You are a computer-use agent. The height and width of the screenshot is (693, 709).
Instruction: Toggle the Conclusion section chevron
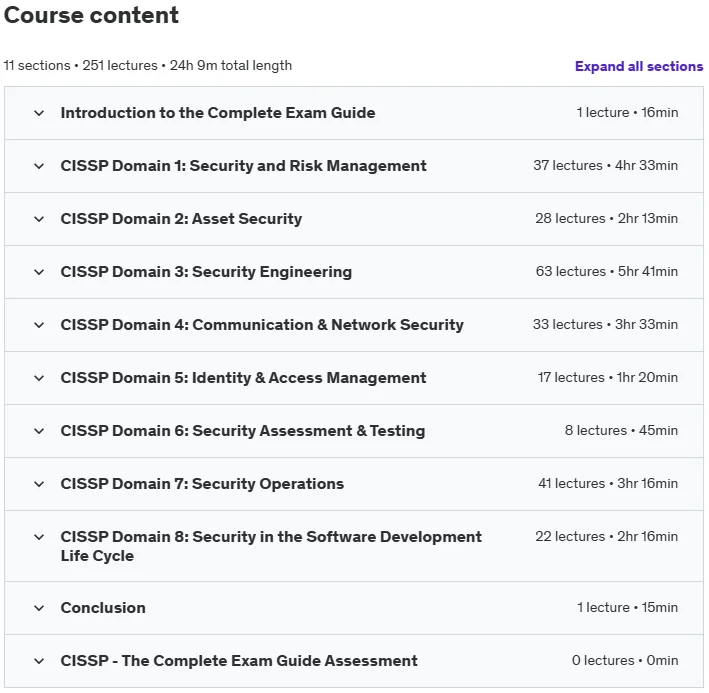[39, 608]
